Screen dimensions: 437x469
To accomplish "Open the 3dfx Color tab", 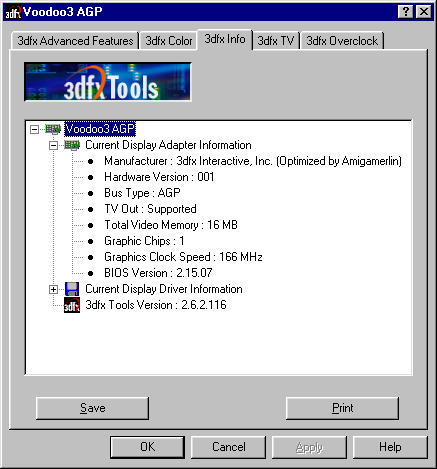I will point(168,41).
